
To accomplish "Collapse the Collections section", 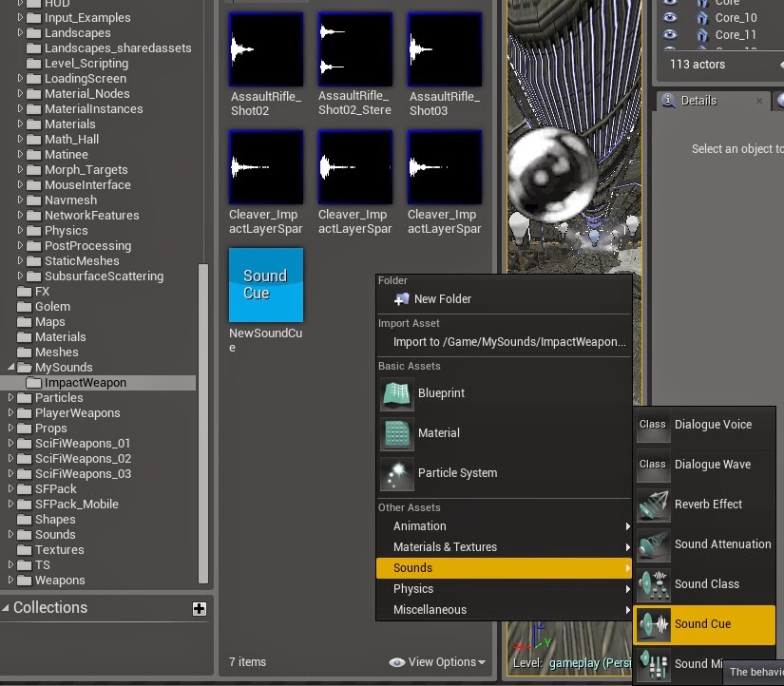I will (6, 608).
